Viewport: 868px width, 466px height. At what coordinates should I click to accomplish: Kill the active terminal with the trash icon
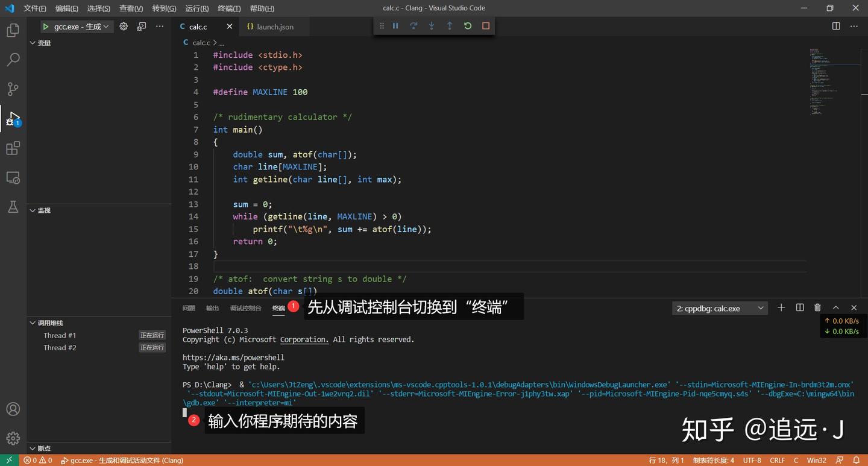817,307
